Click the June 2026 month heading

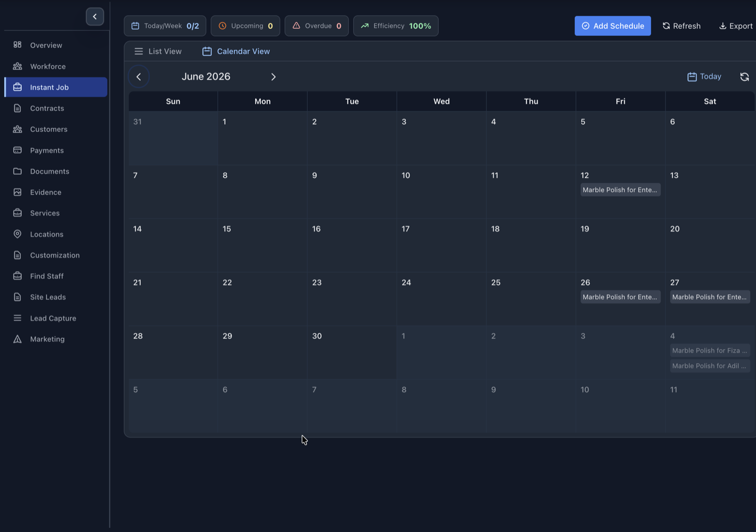click(206, 77)
